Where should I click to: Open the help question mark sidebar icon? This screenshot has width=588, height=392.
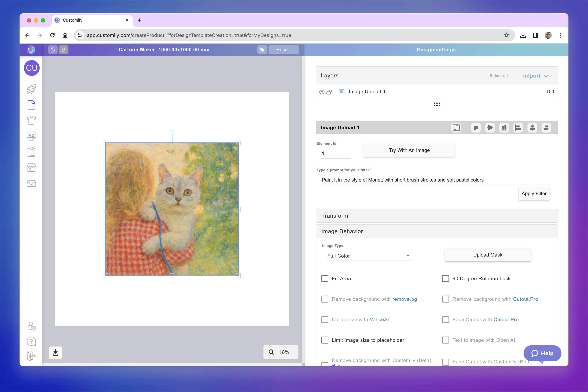tap(31, 341)
